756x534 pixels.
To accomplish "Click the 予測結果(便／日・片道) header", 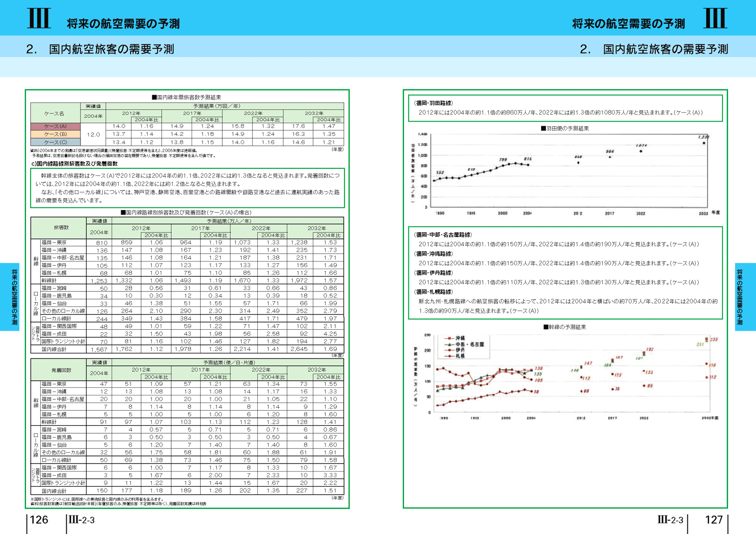I will (x=229, y=363).
